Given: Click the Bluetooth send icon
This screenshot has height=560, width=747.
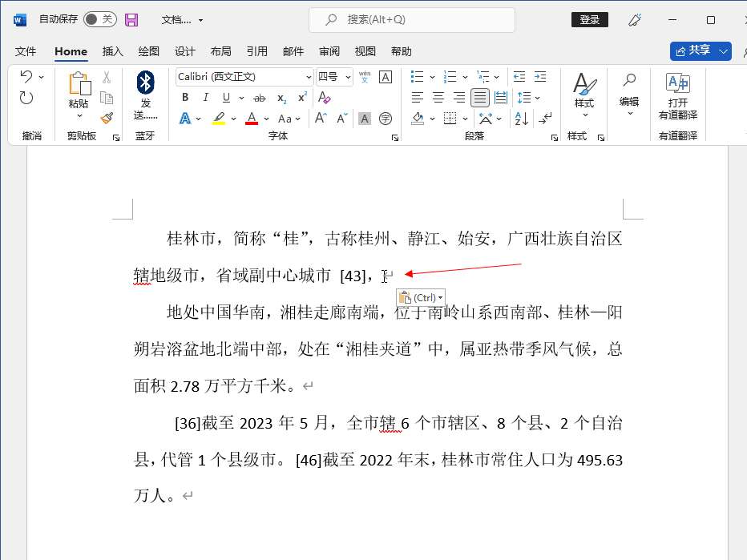Looking at the screenshot, I should pyautogui.click(x=145, y=83).
